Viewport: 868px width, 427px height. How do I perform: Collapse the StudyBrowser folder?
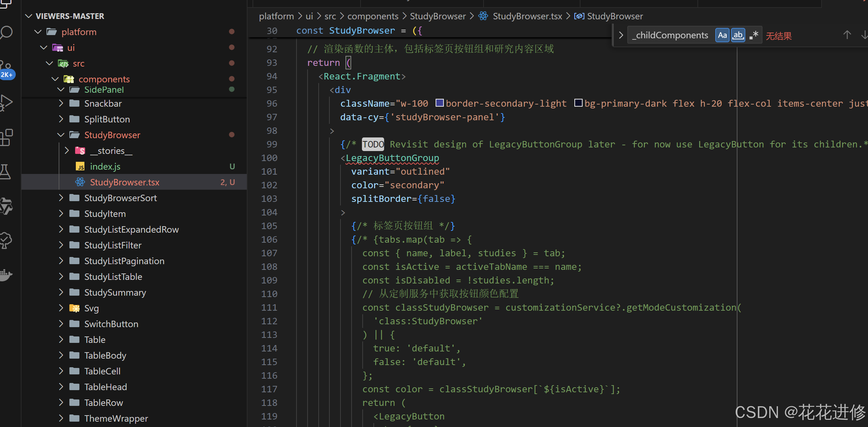(x=61, y=135)
